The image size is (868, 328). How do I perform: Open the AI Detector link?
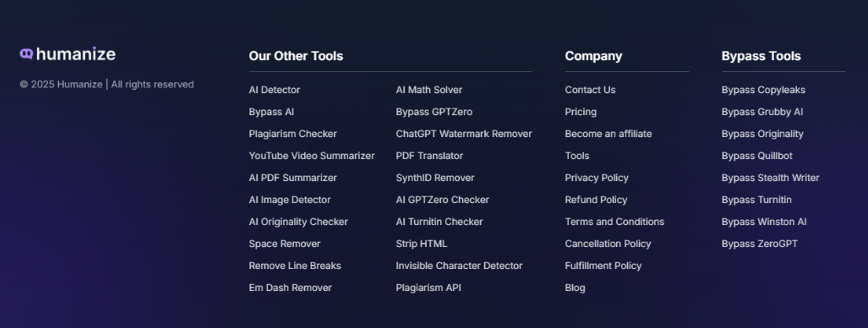274,90
